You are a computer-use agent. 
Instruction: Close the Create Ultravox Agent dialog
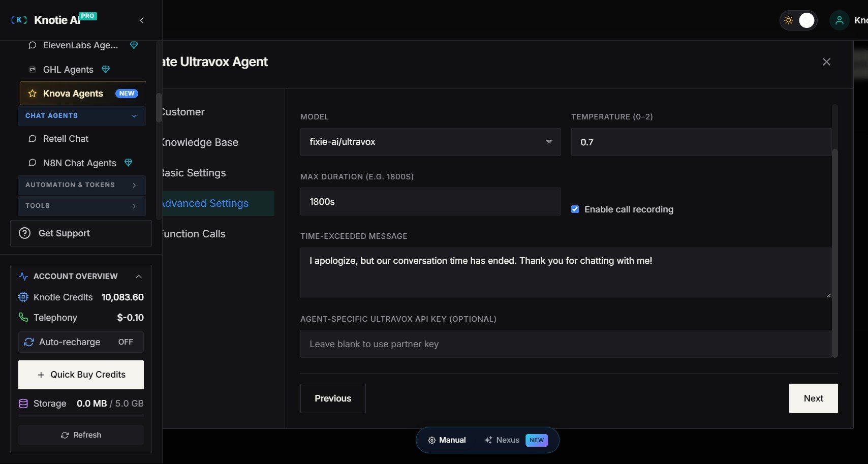point(826,61)
